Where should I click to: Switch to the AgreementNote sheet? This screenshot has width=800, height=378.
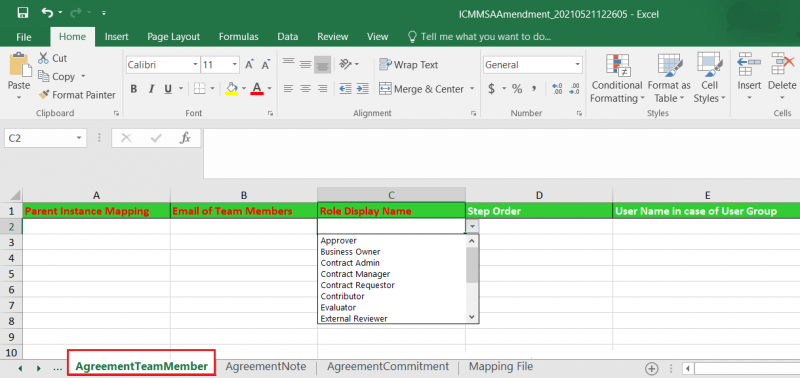tap(266, 366)
